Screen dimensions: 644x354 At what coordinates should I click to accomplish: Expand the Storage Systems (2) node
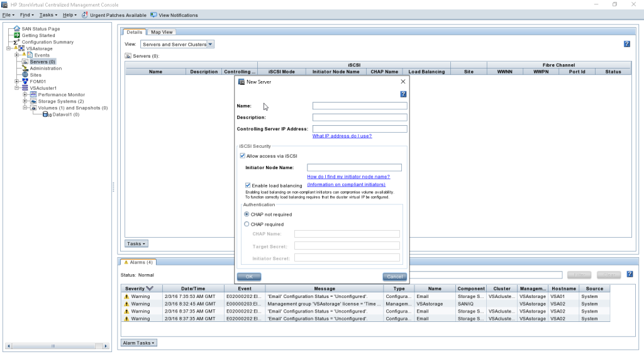[x=25, y=101]
